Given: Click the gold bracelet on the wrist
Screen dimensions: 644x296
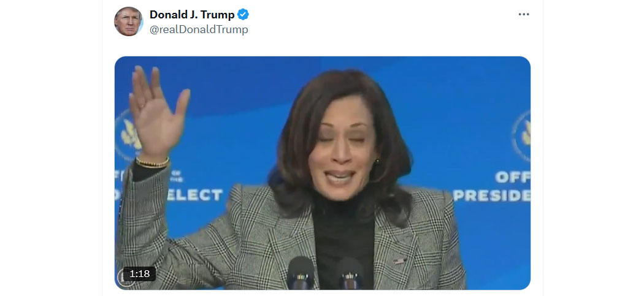Looking at the screenshot, I should (x=152, y=162).
